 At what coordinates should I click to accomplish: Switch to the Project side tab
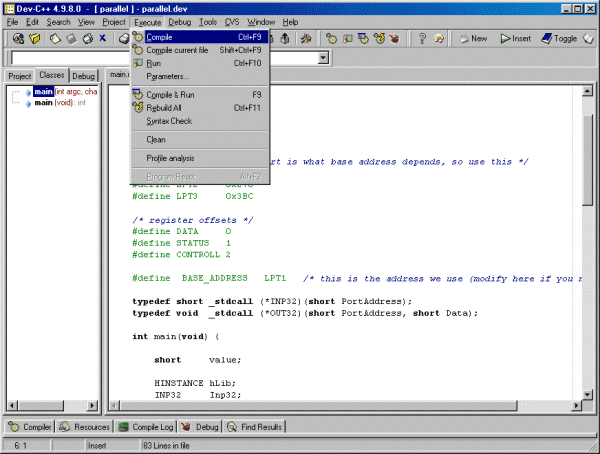pos(20,76)
